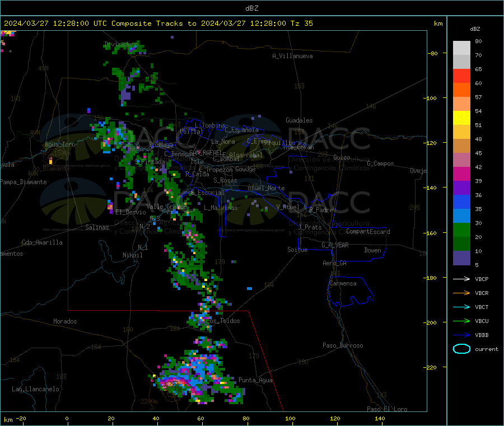
Task: Click the 'G_Campos' map label
Action: (x=381, y=163)
